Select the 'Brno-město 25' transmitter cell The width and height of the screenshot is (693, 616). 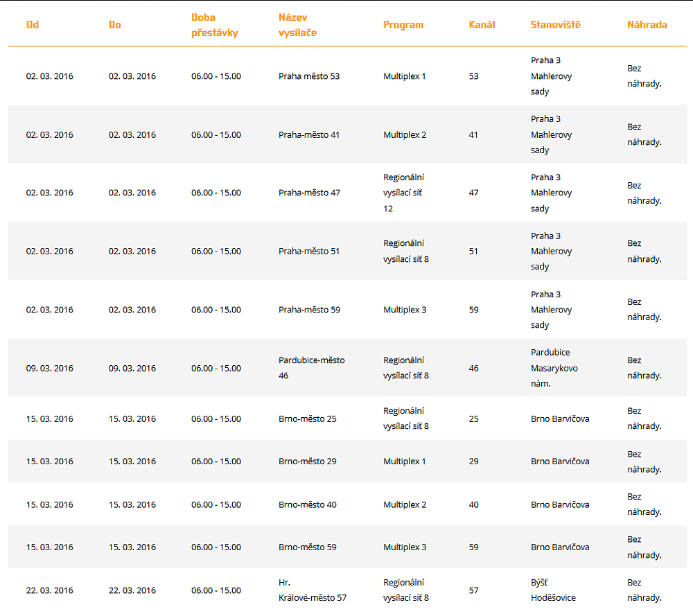point(308,419)
